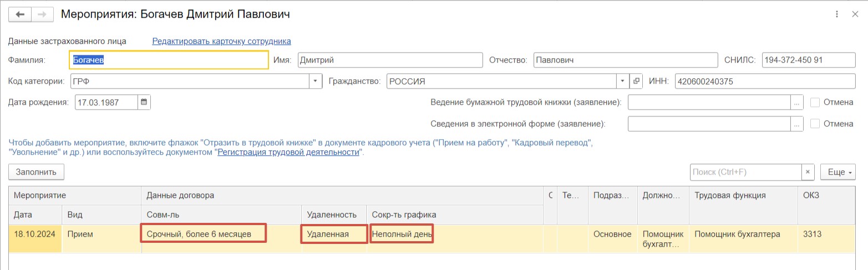The width and height of the screenshot is (868, 270).
Task: Expand the Гражданство dropdown list
Action: tap(623, 81)
